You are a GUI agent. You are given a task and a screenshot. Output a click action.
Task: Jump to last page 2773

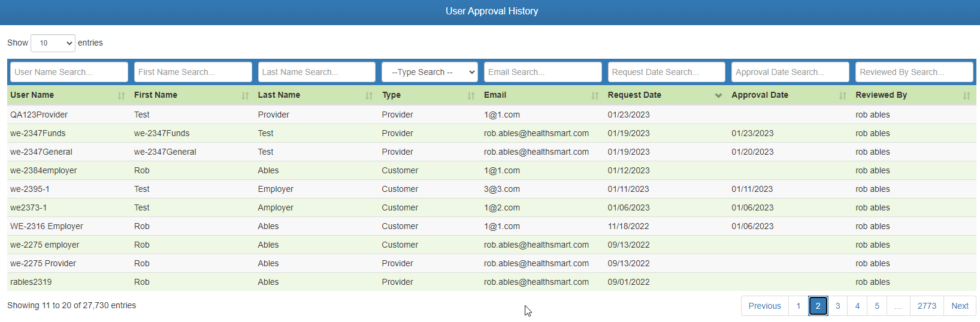click(x=927, y=306)
